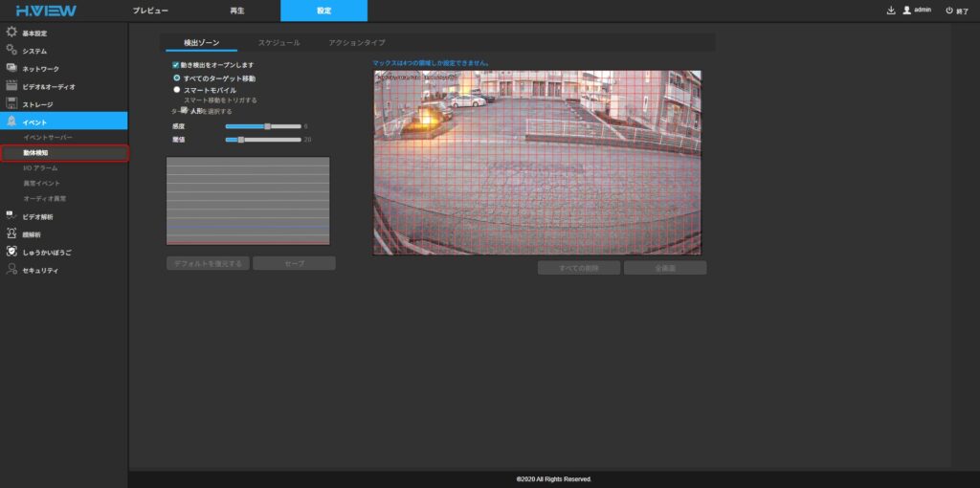Click the システム gears icon
The image size is (980, 488).
(11, 50)
